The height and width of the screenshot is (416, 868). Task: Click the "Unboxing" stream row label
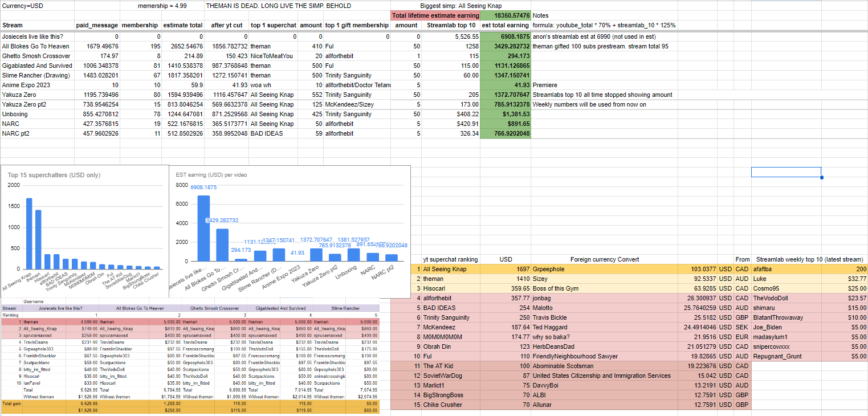[x=37, y=114]
